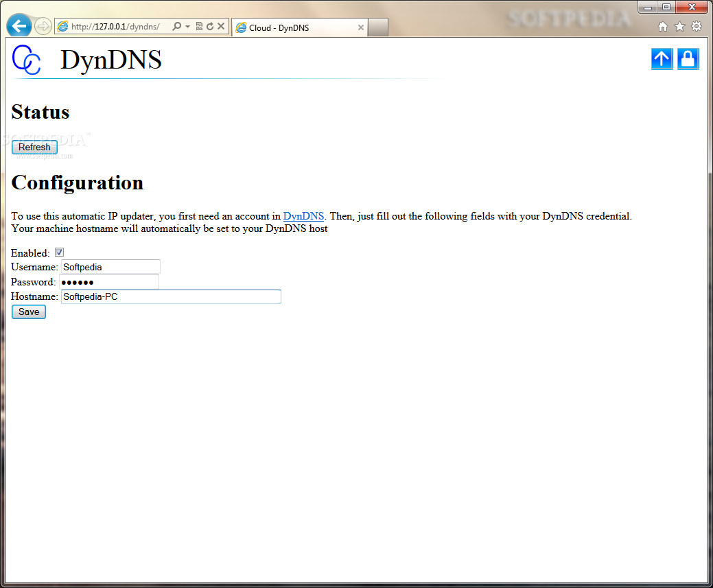Click the search magnifier in address bar
This screenshot has height=588, width=713.
click(177, 26)
